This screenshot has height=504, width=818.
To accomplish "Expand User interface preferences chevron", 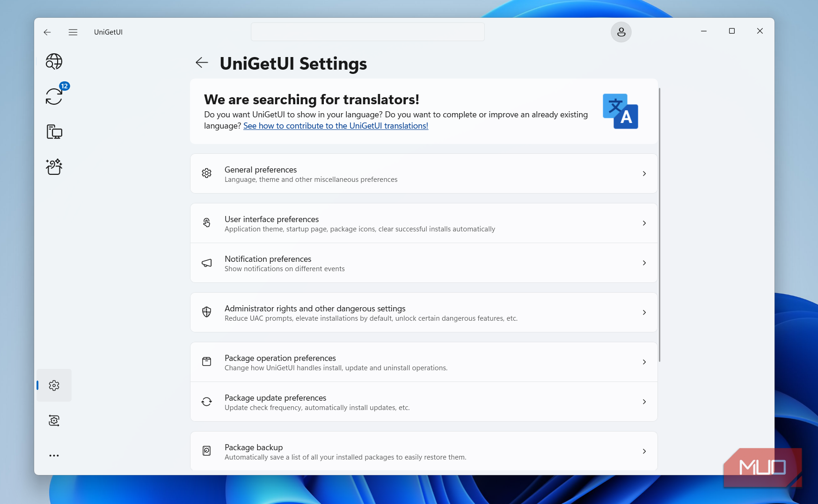I will [x=644, y=223].
